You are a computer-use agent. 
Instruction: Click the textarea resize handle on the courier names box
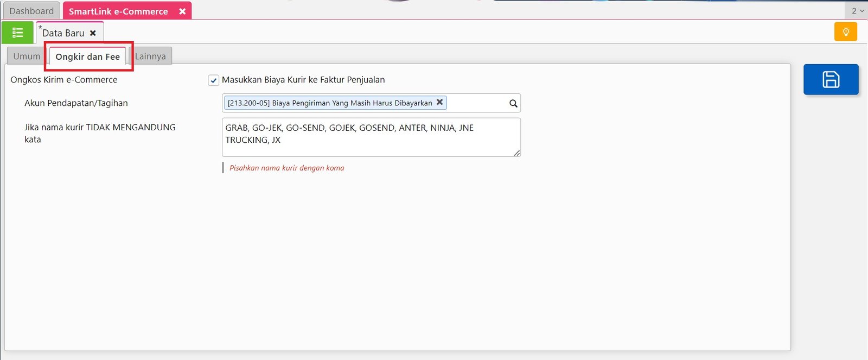[x=517, y=153]
